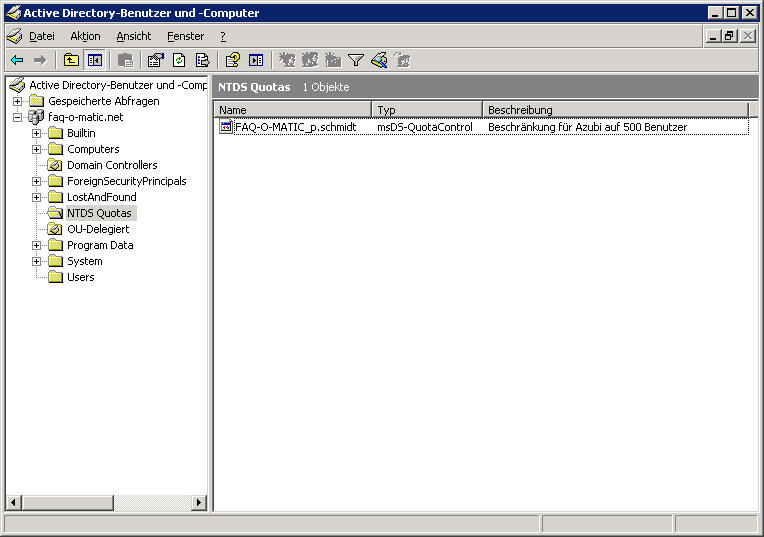Image resolution: width=764 pixels, height=537 pixels.
Task: Click the grey forward arrow
Action: coord(40,60)
